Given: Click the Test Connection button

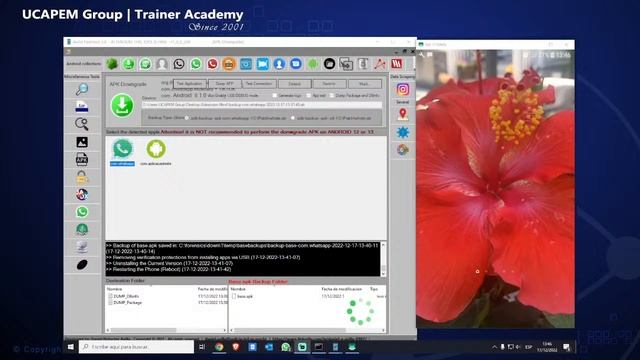Looking at the screenshot, I should pos(259,84).
